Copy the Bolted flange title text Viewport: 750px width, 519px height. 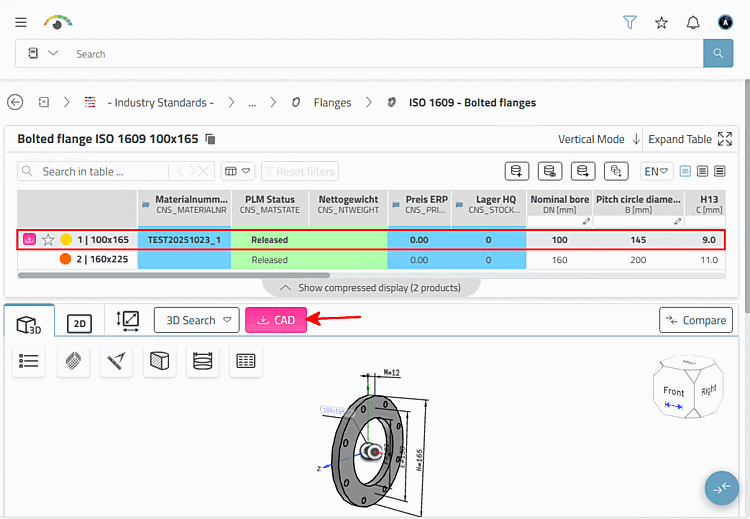pos(210,139)
